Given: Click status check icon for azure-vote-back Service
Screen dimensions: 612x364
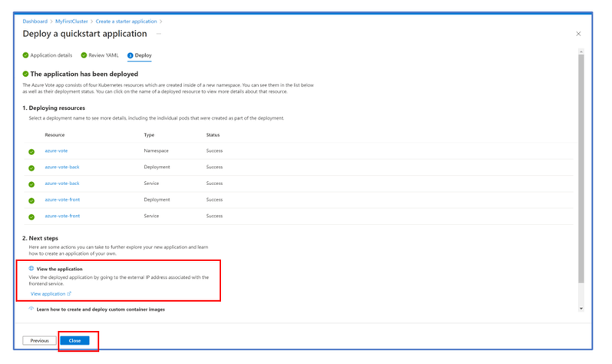Looking at the screenshot, I should tap(31, 184).
